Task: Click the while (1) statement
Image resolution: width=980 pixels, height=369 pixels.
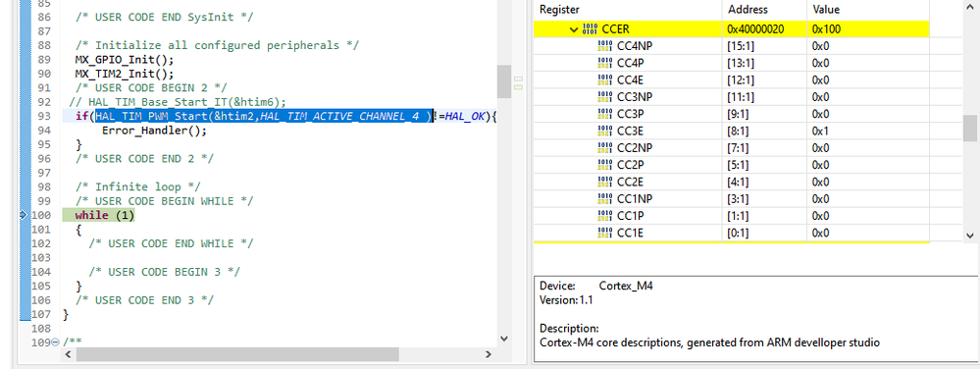Action: 104,215
